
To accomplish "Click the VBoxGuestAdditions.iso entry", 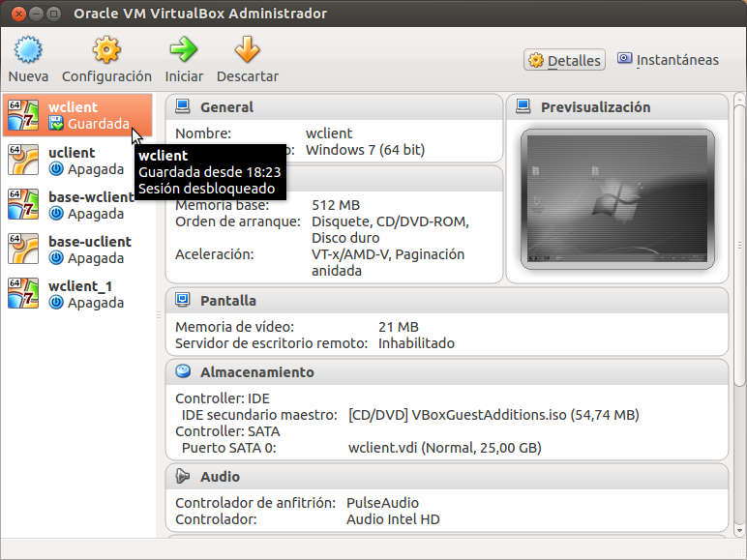I will click(x=493, y=415).
